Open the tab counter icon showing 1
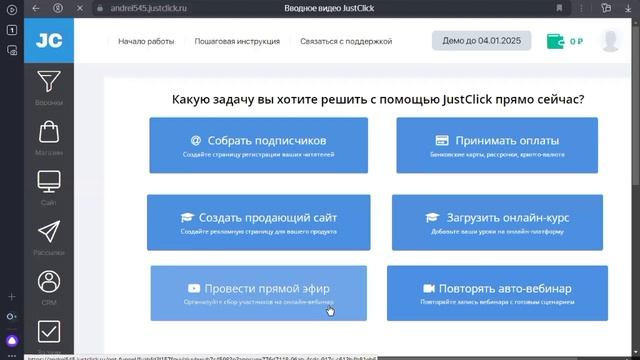640x360 pixels. click(12, 30)
